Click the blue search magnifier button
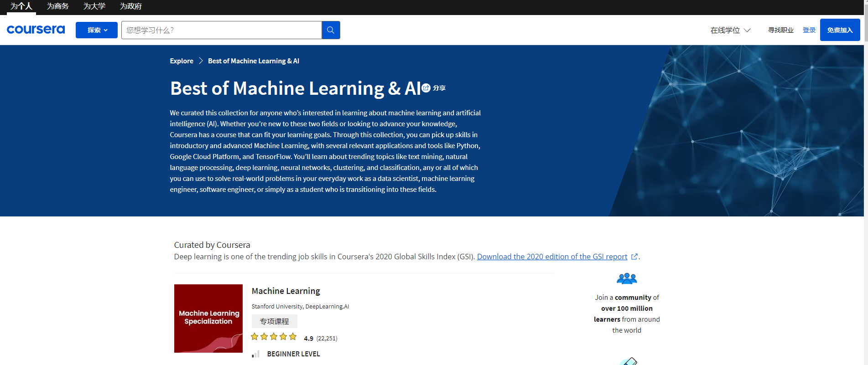This screenshot has height=365, width=868. click(331, 30)
